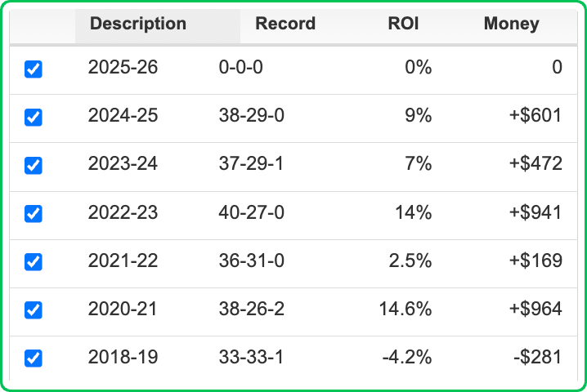The image size is (587, 392).
Task: Toggle the 2020-21 season checkbox
Action: (34, 310)
